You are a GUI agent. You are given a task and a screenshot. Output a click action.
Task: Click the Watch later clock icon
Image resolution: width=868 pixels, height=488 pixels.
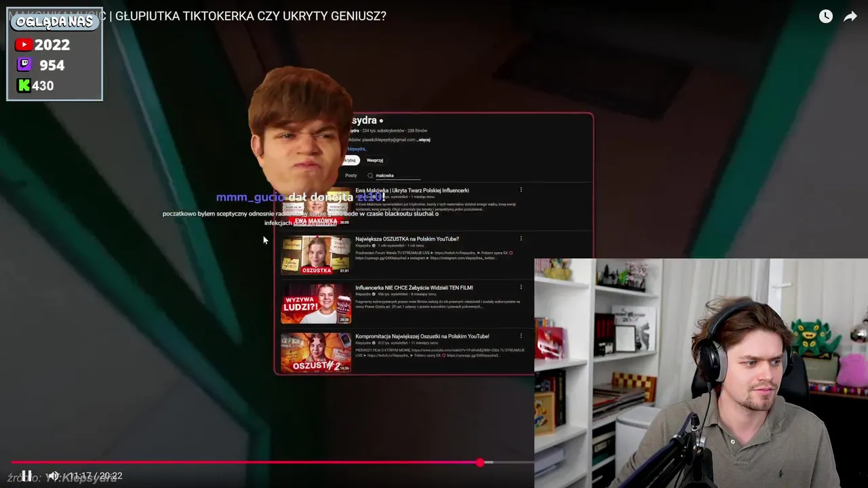825,16
